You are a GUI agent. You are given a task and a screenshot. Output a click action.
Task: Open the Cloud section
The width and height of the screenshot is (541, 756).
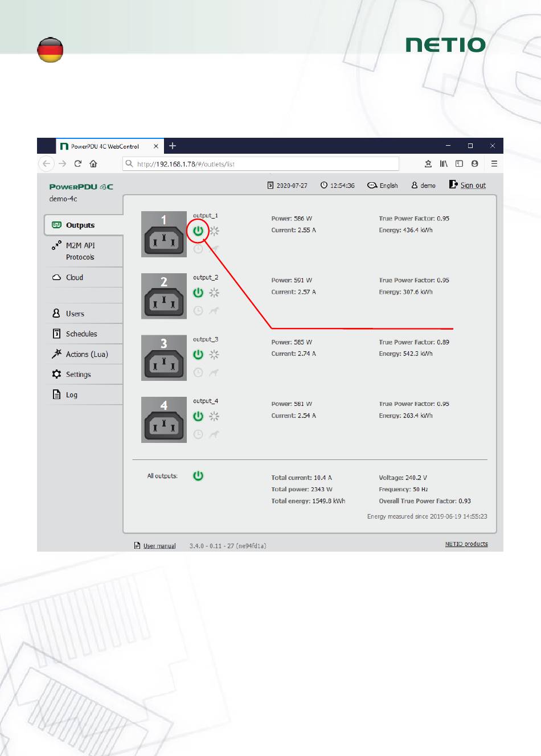84,277
